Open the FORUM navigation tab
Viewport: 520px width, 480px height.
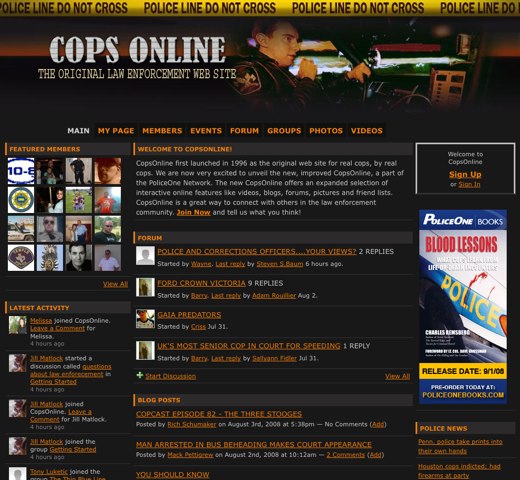coord(244,131)
